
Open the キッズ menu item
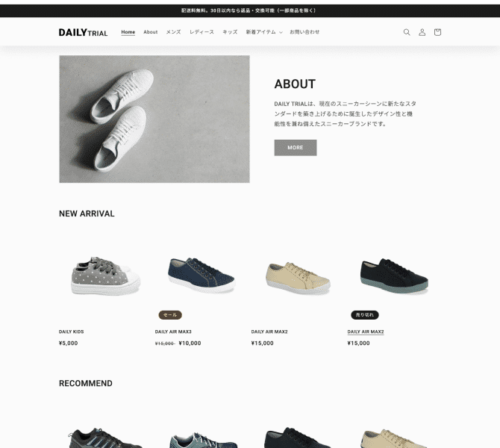[x=230, y=32]
